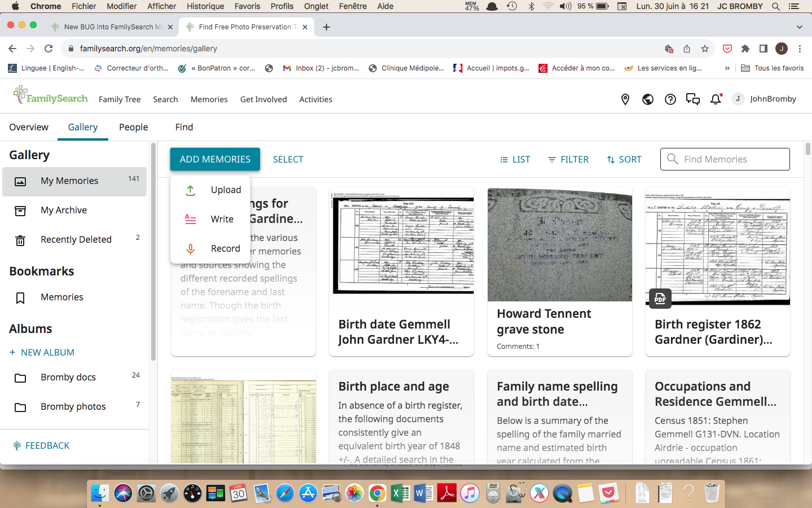Open the Gallery tab
812x508 pixels.
(83, 127)
